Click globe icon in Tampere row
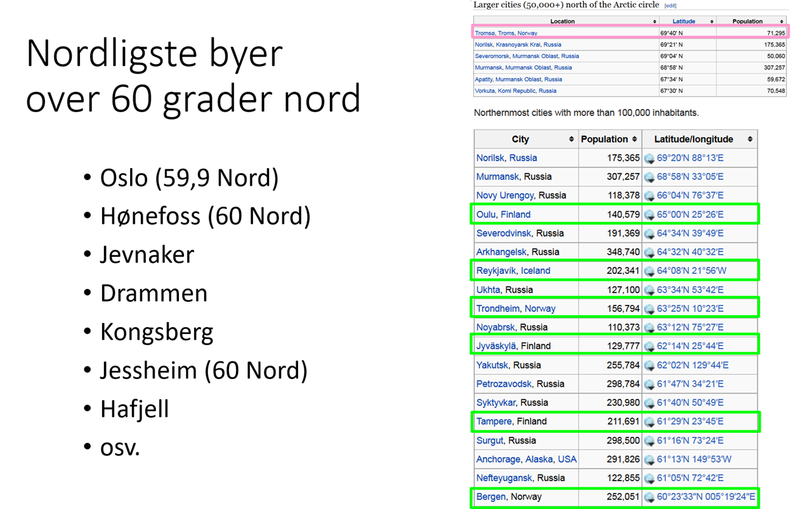The image size is (812, 509). point(650,422)
